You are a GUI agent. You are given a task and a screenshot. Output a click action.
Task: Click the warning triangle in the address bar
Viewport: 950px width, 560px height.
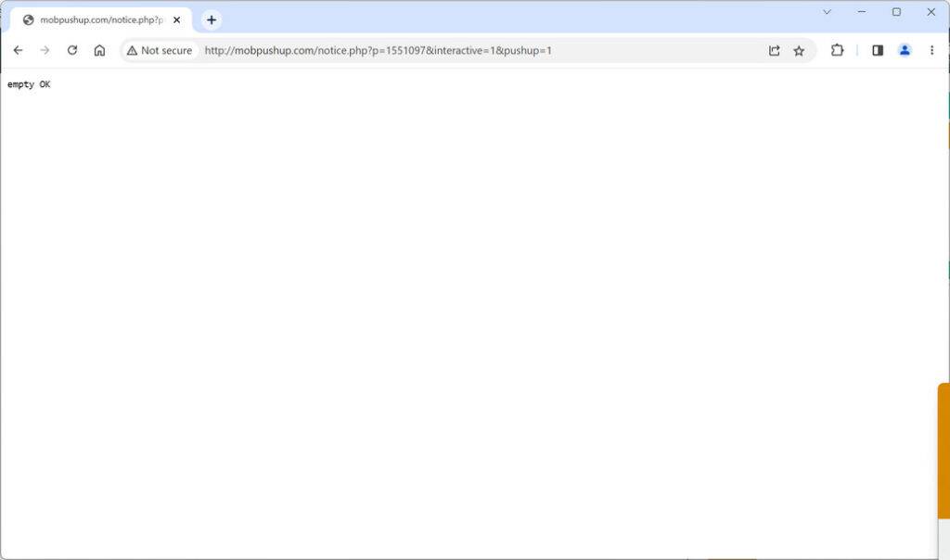click(x=133, y=50)
